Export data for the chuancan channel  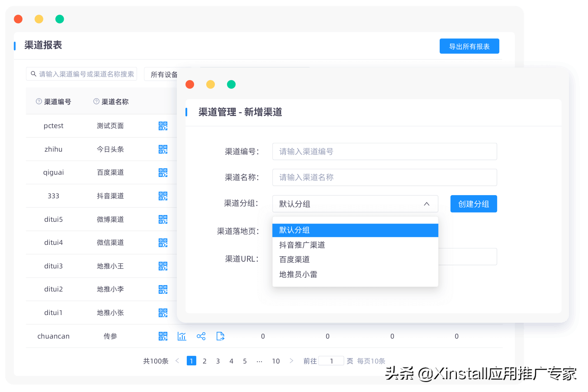pos(220,336)
